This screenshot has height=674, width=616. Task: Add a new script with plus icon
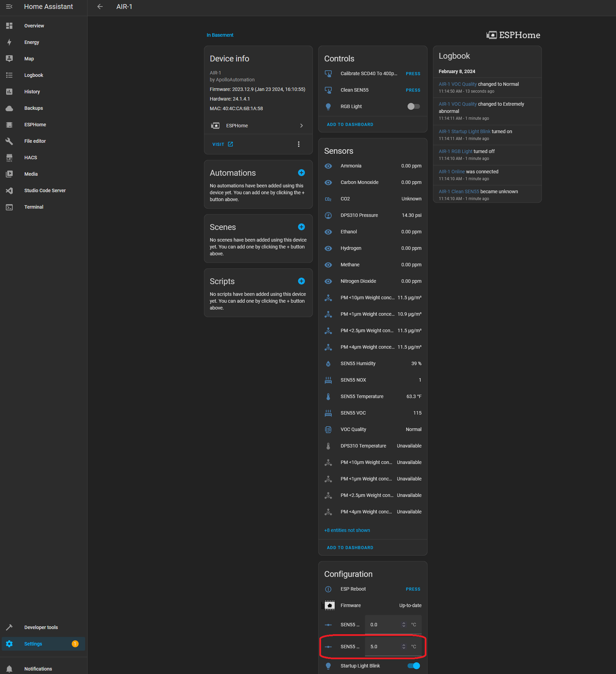tap(301, 281)
